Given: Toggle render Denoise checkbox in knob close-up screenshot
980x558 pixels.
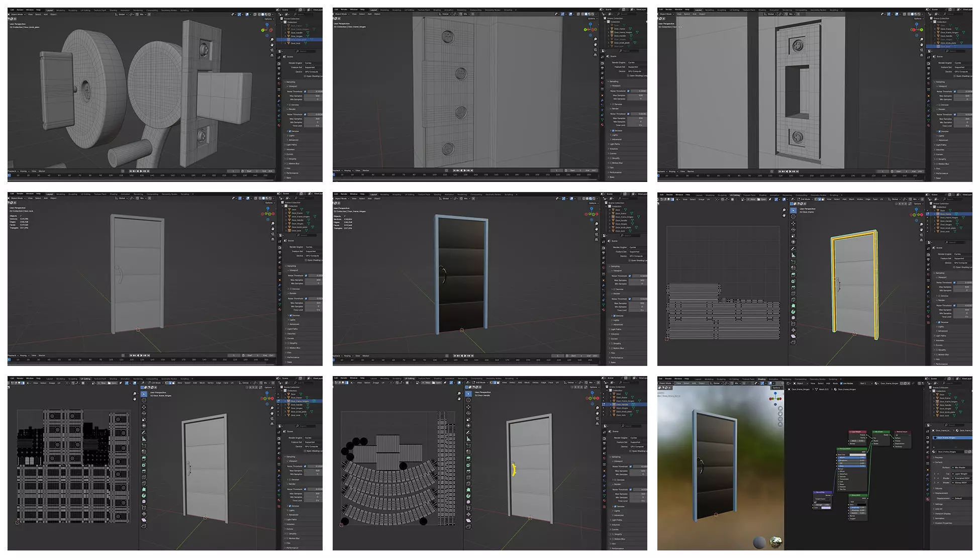Looking at the screenshot, I should [290, 131].
